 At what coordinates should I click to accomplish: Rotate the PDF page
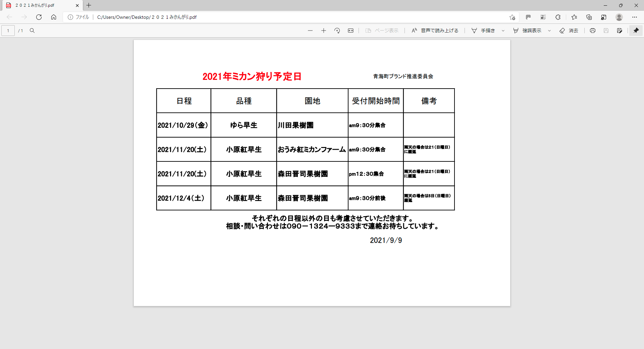(x=337, y=31)
